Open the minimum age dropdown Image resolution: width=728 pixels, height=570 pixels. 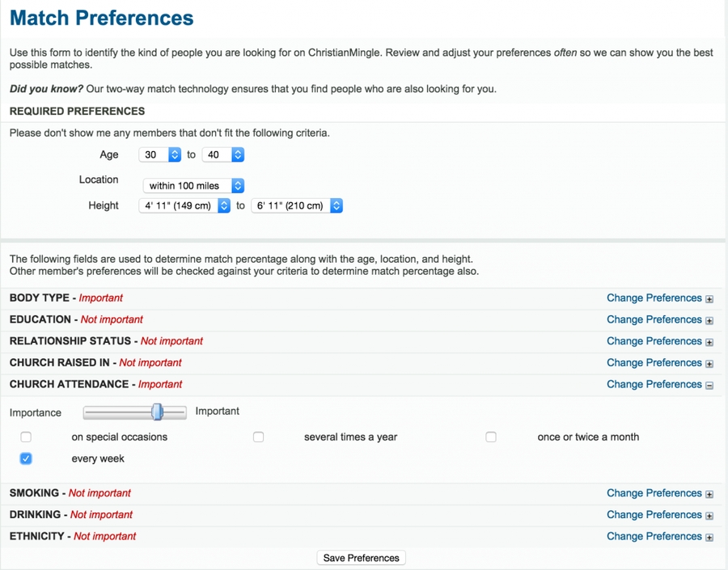(x=160, y=154)
